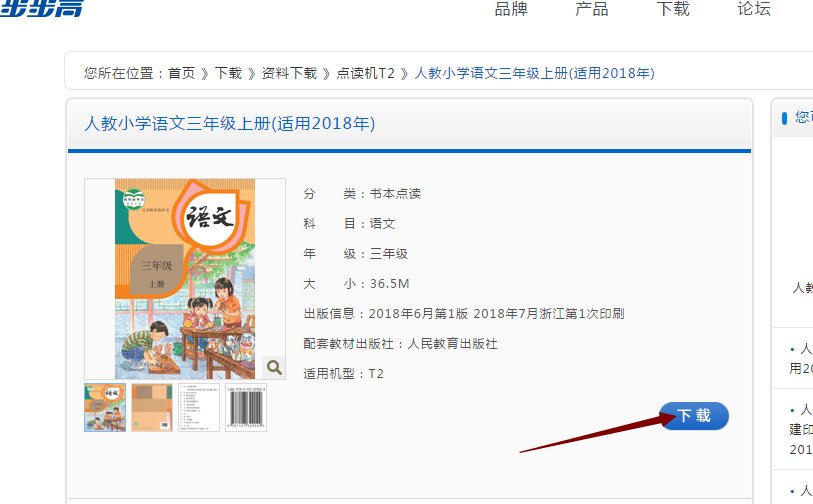The height and width of the screenshot is (504, 813).
Task: Open the 产品 menu
Action: pos(592,9)
